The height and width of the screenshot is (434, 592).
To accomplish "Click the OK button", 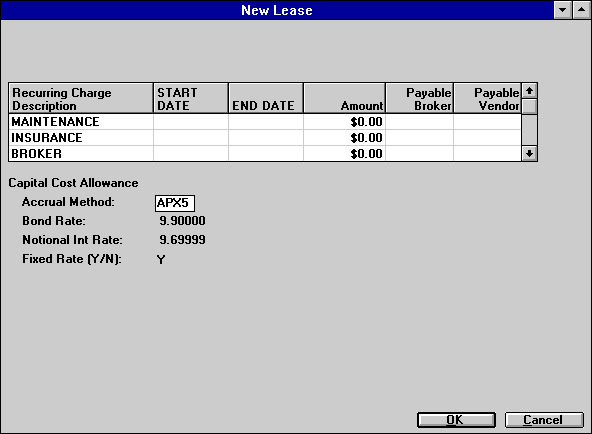I will (x=456, y=420).
